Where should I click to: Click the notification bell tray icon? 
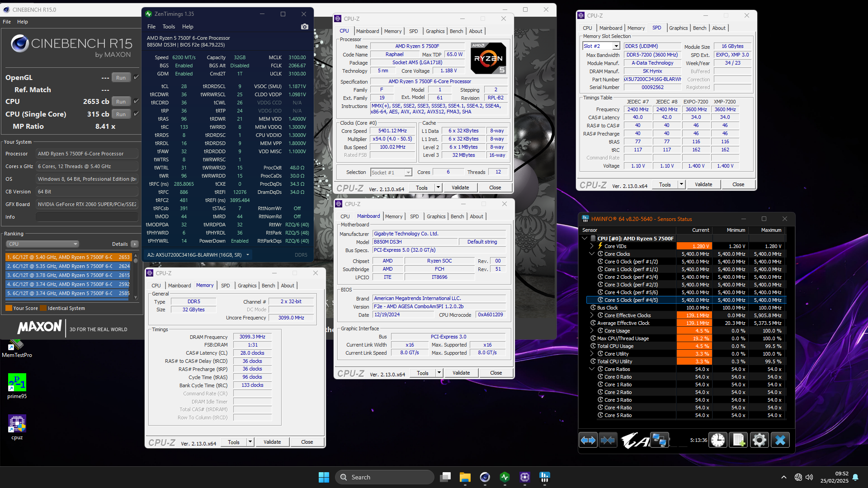tap(855, 477)
